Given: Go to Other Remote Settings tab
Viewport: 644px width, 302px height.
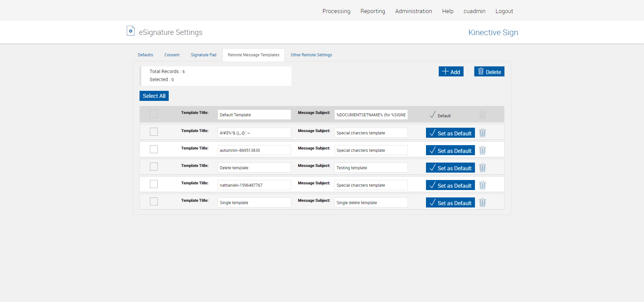Looking at the screenshot, I should [x=311, y=55].
